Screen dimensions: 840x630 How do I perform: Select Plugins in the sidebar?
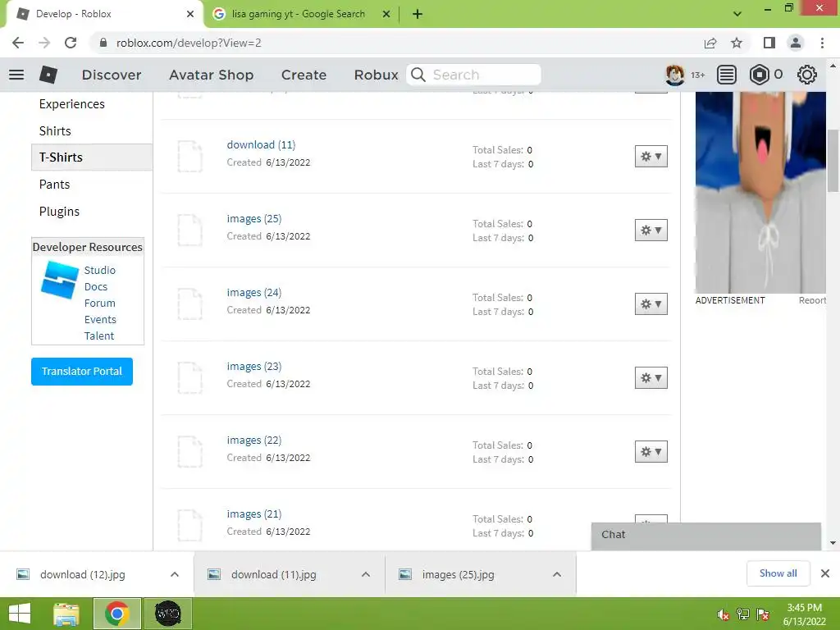59,212
